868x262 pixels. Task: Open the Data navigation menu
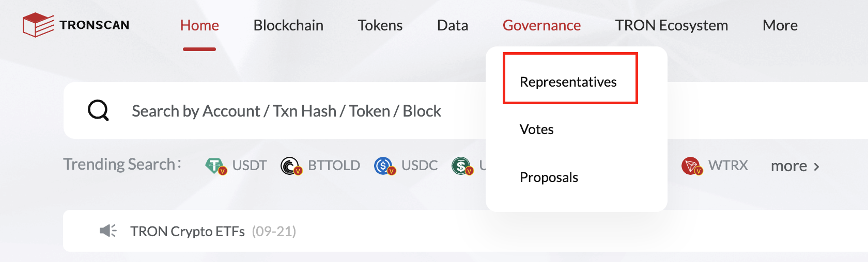coord(453,25)
